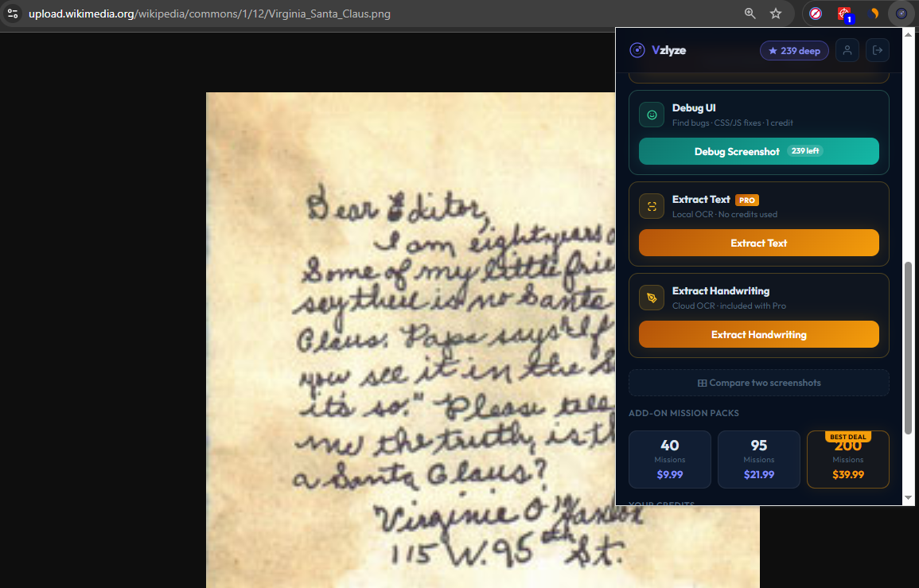Click the 'Debug UI' heading text
The width and height of the screenshot is (919, 588).
click(x=694, y=108)
